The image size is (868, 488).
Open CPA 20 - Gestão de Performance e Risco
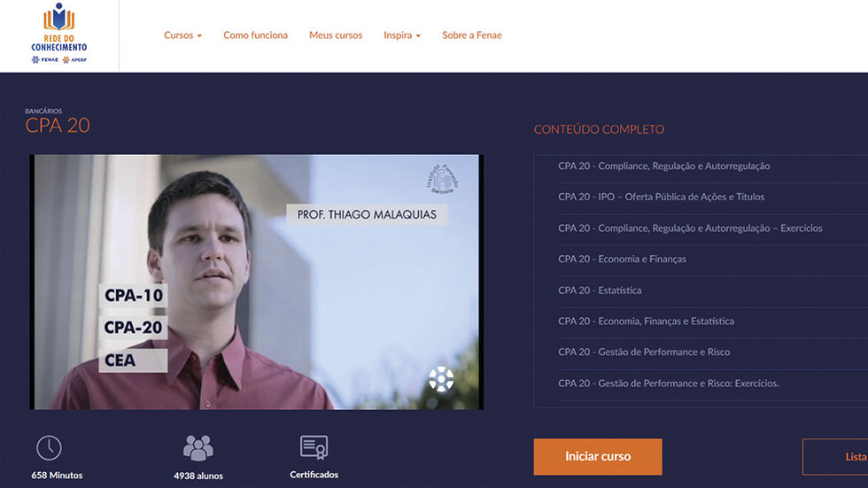coord(644,352)
